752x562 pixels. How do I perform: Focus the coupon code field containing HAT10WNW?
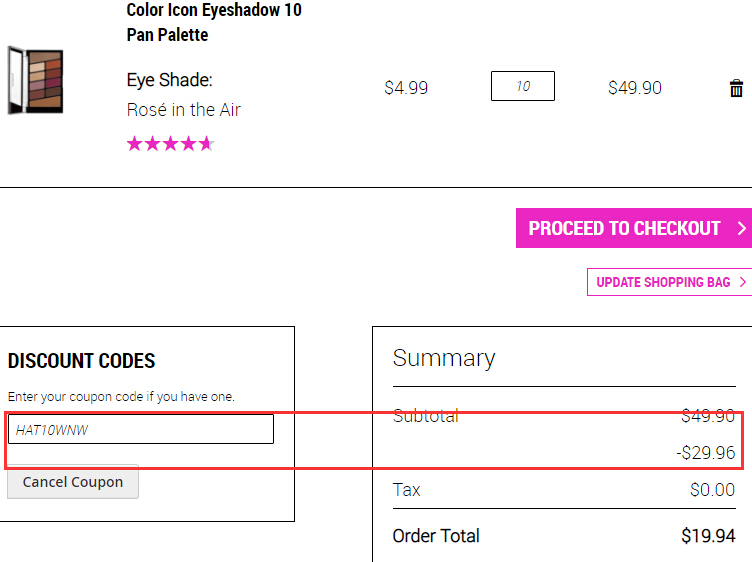pos(141,429)
